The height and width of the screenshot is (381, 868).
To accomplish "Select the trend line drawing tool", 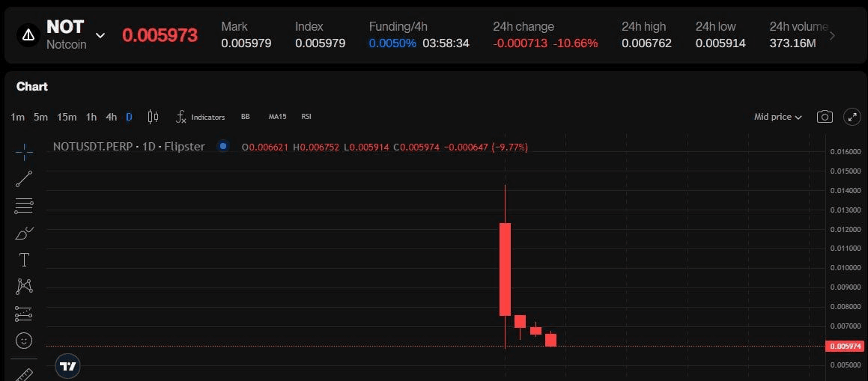I will click(x=24, y=179).
